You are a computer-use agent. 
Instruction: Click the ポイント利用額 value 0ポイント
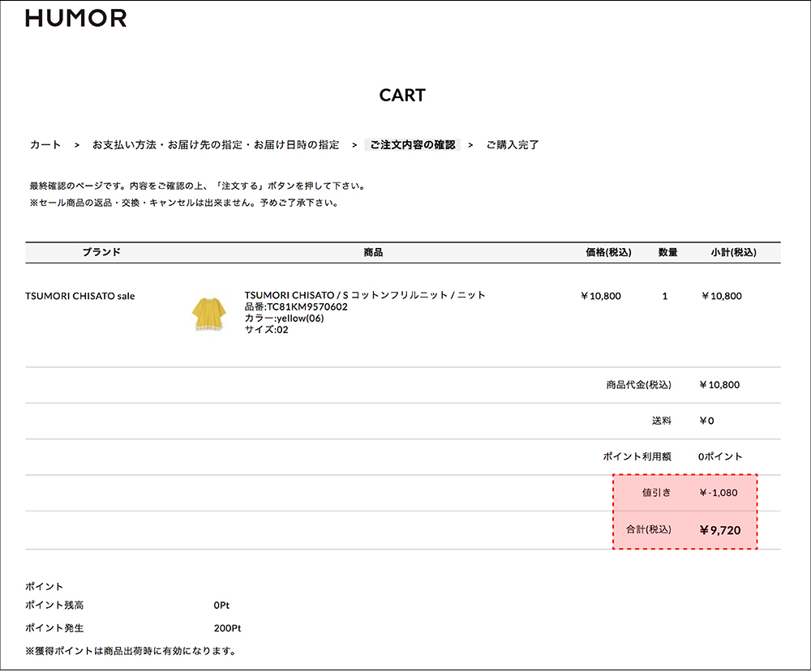click(719, 456)
